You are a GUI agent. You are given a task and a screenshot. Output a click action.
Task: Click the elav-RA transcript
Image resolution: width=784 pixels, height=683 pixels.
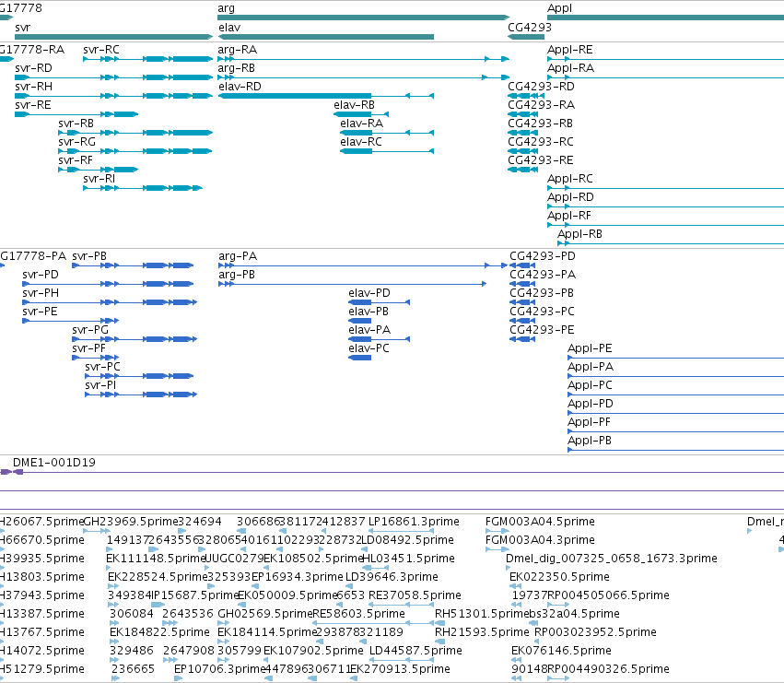387,133
